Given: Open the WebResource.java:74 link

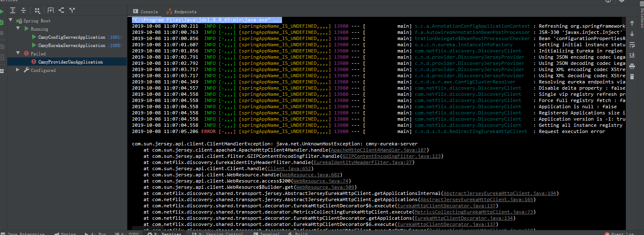Looking at the screenshot, I should [x=322, y=181].
